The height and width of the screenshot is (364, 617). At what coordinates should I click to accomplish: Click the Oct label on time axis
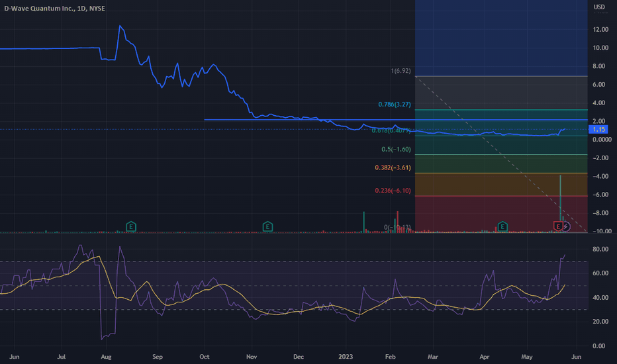[204, 357]
